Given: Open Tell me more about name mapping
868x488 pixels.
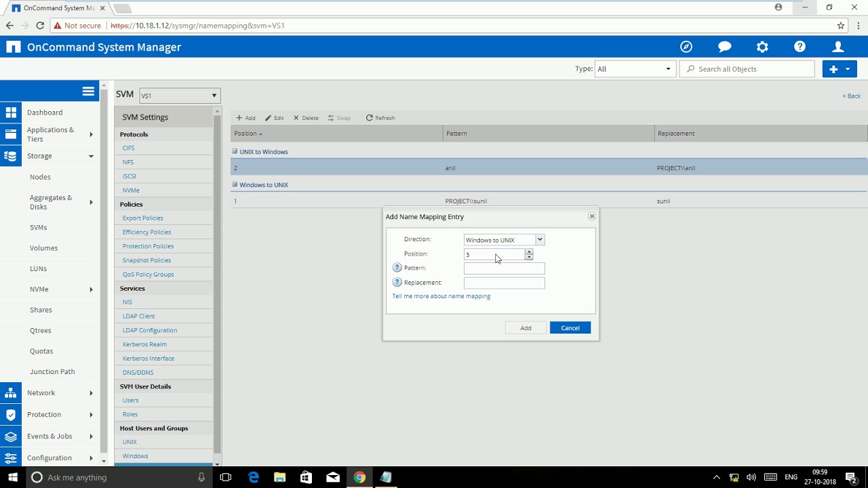Looking at the screenshot, I should pyautogui.click(x=441, y=296).
